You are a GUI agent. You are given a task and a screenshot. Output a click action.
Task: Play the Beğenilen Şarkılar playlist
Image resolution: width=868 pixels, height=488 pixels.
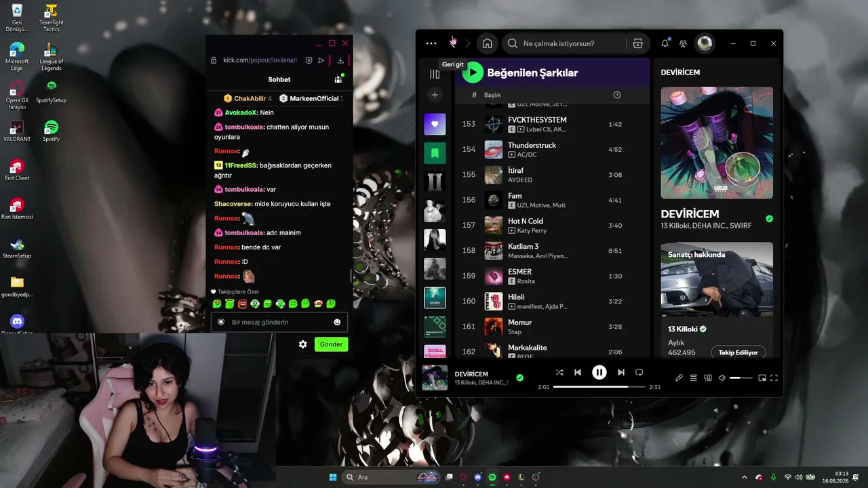pos(473,73)
